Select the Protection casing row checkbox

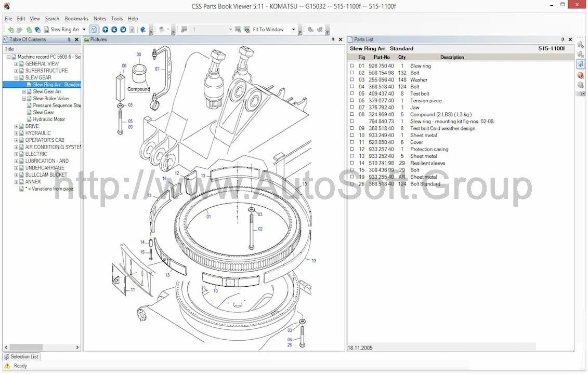[352, 149]
